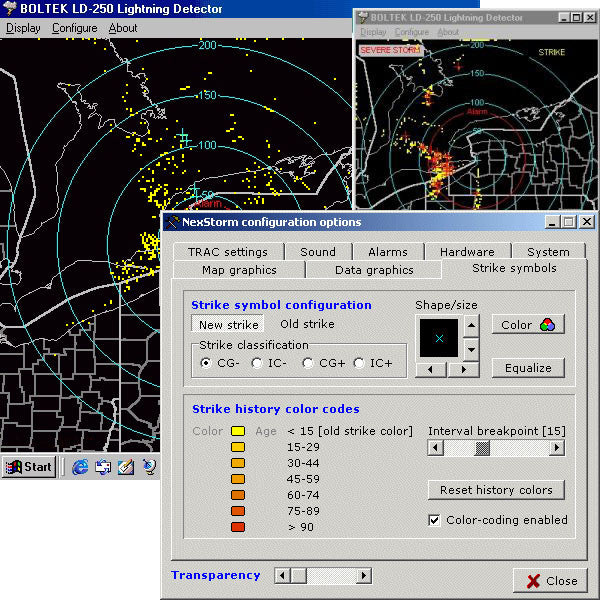Viewport: 600px width, 600px height.
Task: Click STRIKE label in second window
Action: pos(551,52)
